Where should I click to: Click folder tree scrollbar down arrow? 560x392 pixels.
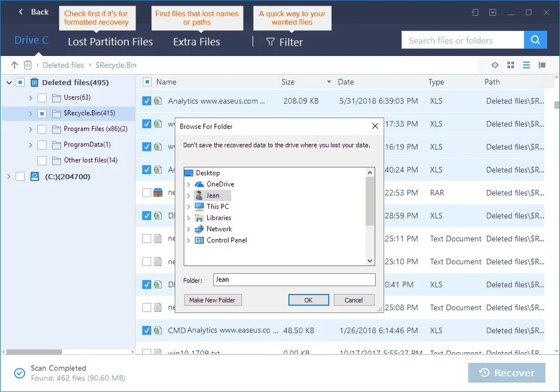(370, 261)
